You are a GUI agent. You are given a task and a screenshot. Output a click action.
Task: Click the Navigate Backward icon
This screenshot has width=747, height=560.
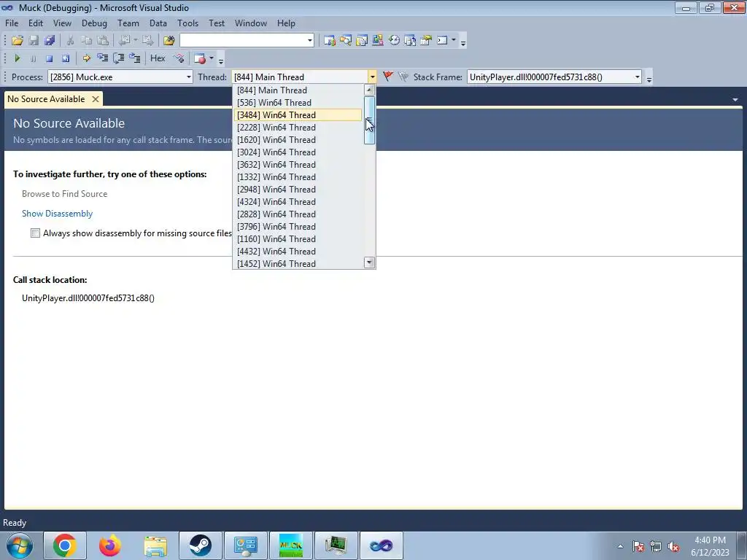pos(125,41)
